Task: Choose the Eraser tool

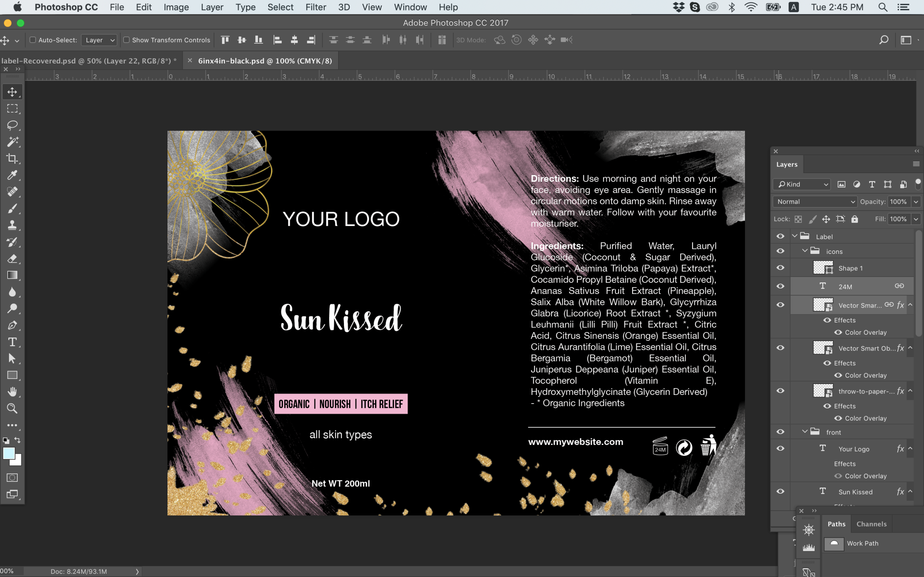Action: 12,259
